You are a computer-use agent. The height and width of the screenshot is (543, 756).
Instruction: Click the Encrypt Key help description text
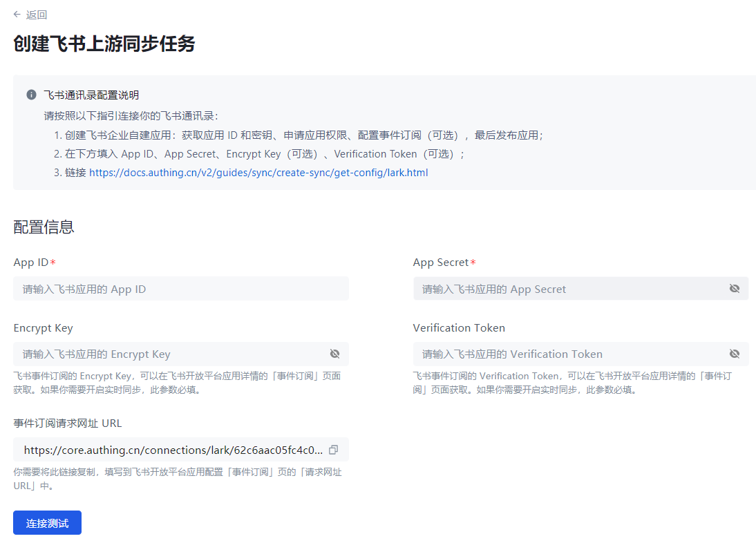tap(177, 383)
